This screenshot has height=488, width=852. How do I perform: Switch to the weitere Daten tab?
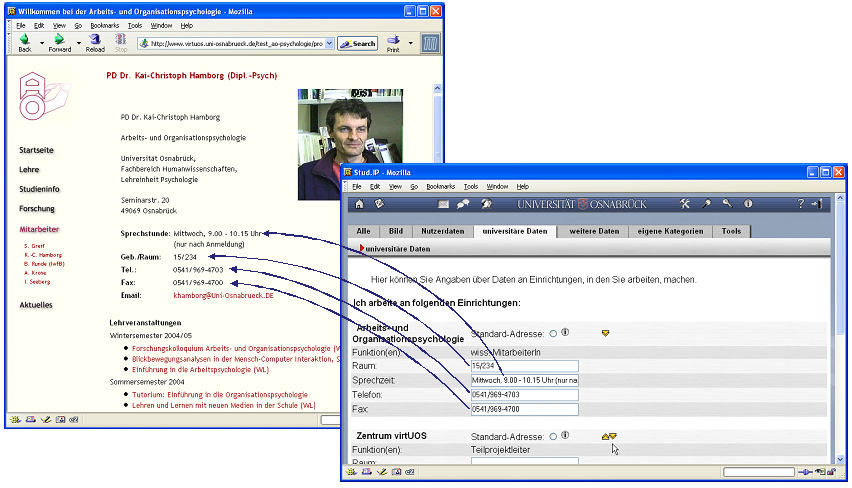point(594,232)
